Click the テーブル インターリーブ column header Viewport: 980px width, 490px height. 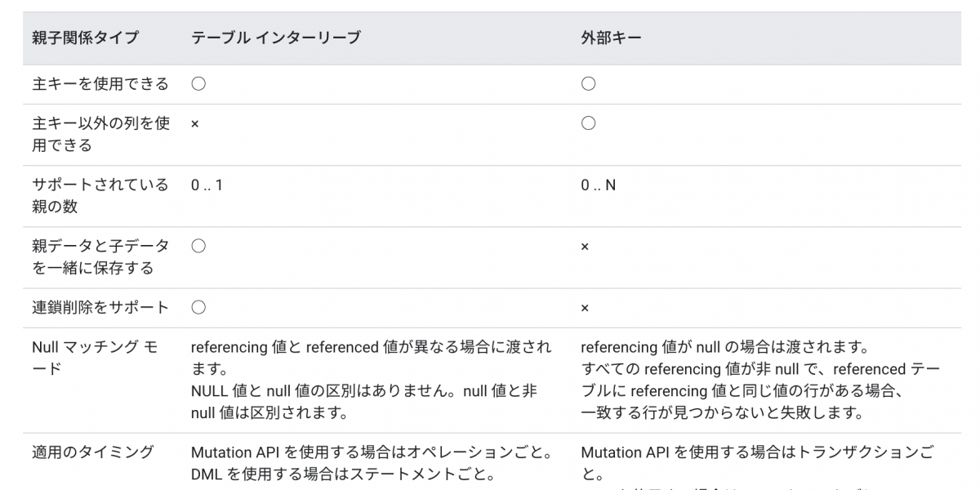tap(275, 38)
